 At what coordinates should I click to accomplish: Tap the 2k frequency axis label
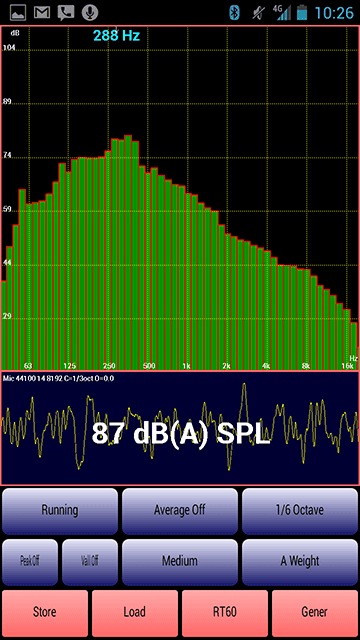click(x=226, y=366)
